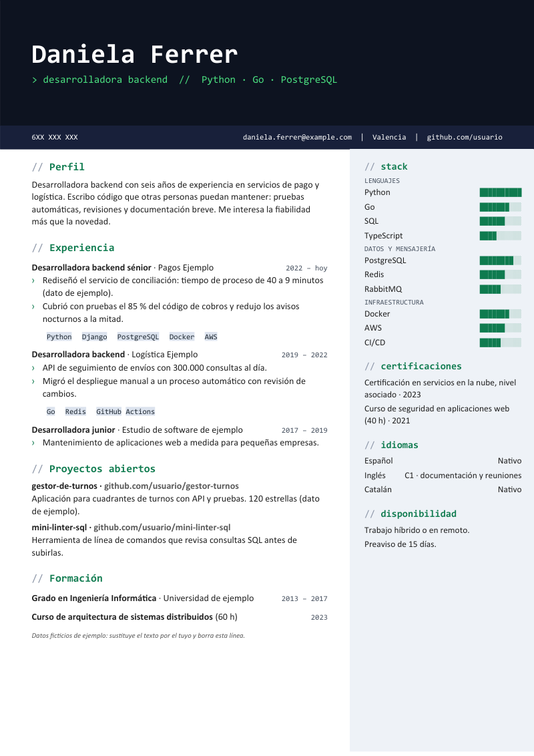The image size is (534, 756).
Task: Click the 2017 – 2019 date range
Action: point(304,430)
